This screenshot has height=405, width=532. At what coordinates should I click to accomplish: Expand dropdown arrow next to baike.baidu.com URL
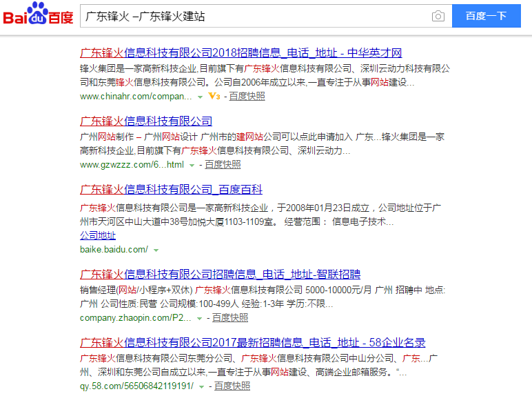pos(156,250)
